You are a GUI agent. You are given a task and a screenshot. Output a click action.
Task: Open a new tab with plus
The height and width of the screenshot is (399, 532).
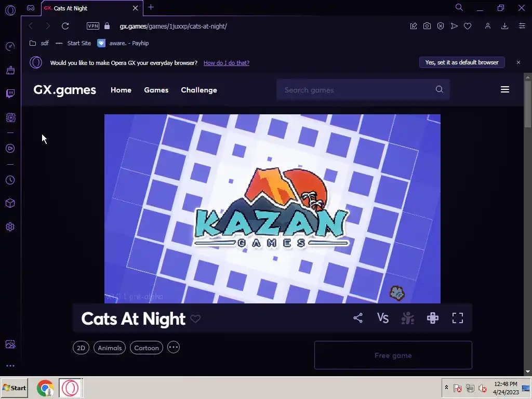[151, 7]
